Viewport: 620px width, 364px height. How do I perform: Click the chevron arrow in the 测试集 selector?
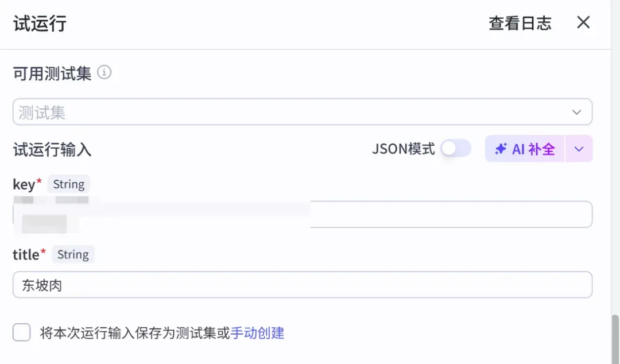[x=576, y=113]
